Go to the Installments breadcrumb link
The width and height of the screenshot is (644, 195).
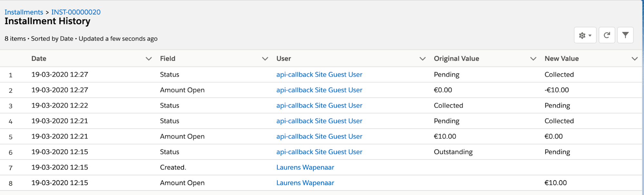(24, 12)
